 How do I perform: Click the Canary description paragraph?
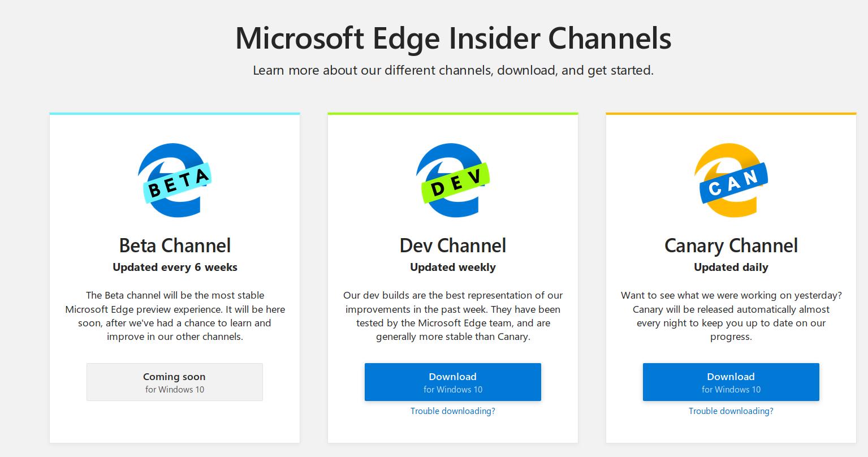click(731, 316)
